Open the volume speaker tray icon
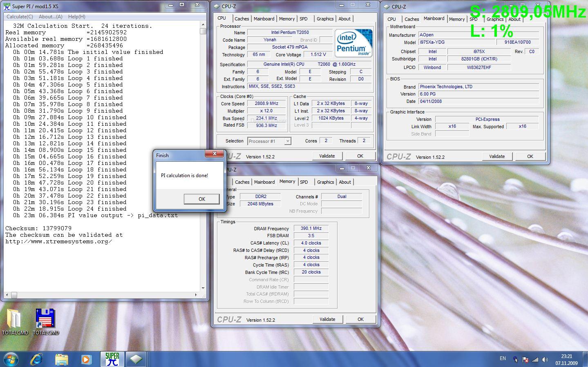Screen dimensions: 588x367 click(545, 360)
